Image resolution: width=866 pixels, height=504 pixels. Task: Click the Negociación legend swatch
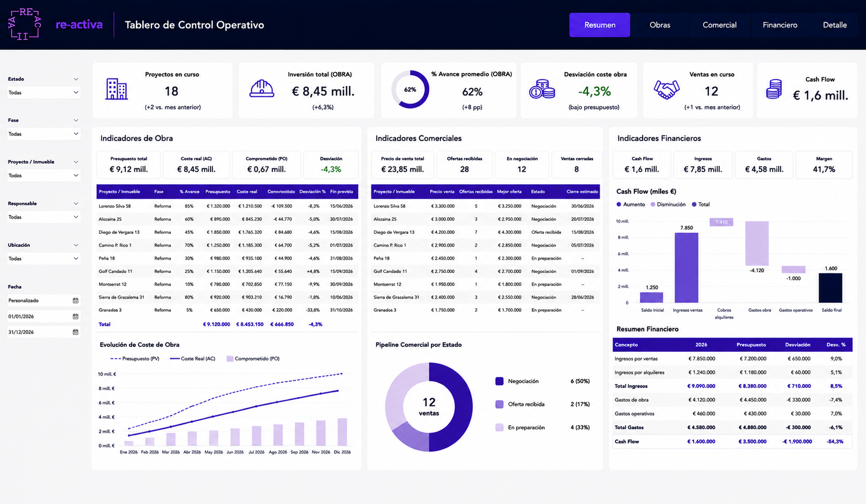point(499,381)
